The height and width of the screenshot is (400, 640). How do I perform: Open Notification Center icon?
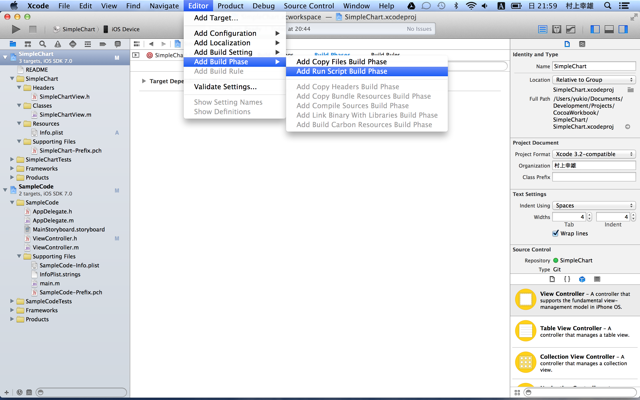(x=624, y=6)
